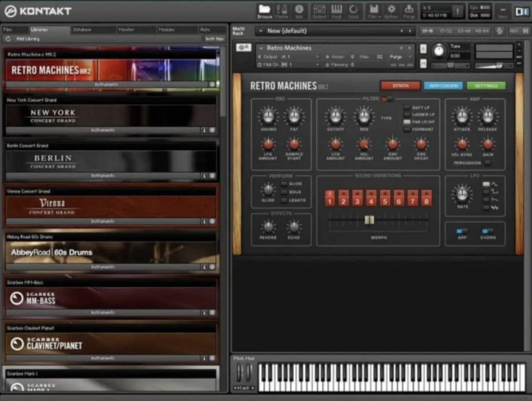532x401 pixels.
Task: Select sound variation 3 button
Action: click(x=357, y=198)
